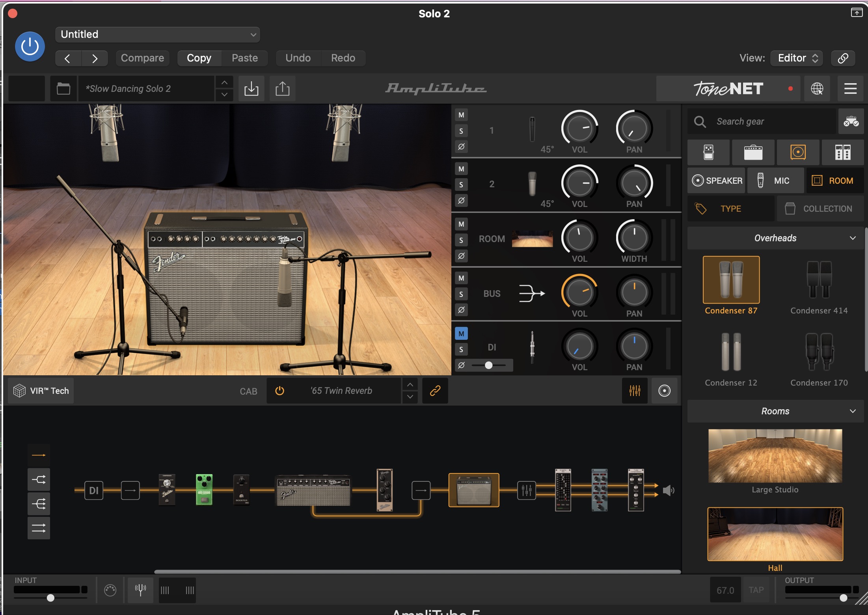The image size is (868, 615).
Task: Step to previous preset with up arrow
Action: (224, 82)
